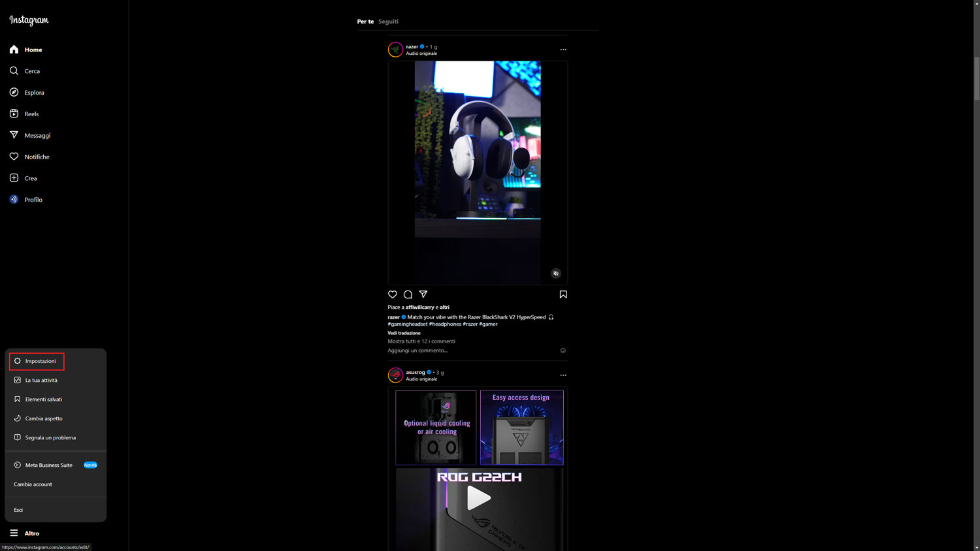
Task: Open Cerca search in sidebar
Action: [25, 71]
